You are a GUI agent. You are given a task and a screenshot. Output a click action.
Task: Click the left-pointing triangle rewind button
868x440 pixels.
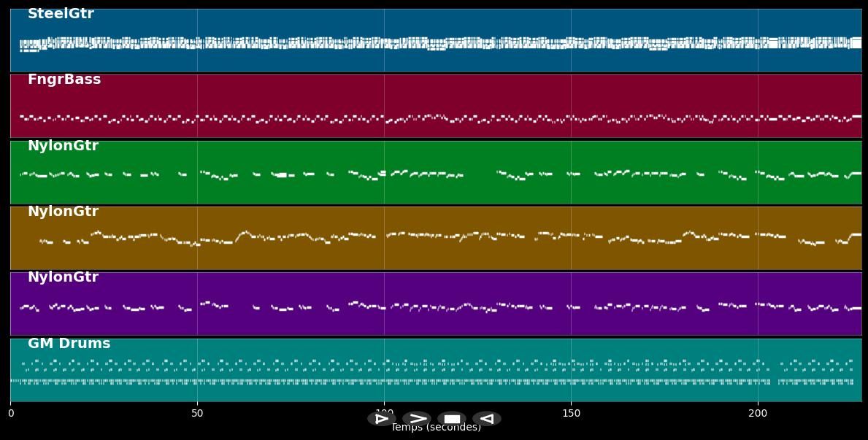pyautogui.click(x=486, y=419)
